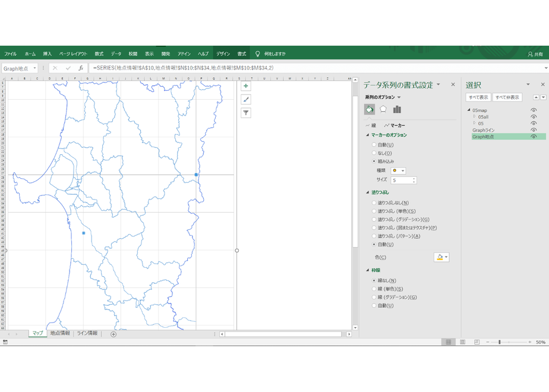
Task: Switch to the 地点情報 sheet tab
Action: tap(60, 334)
